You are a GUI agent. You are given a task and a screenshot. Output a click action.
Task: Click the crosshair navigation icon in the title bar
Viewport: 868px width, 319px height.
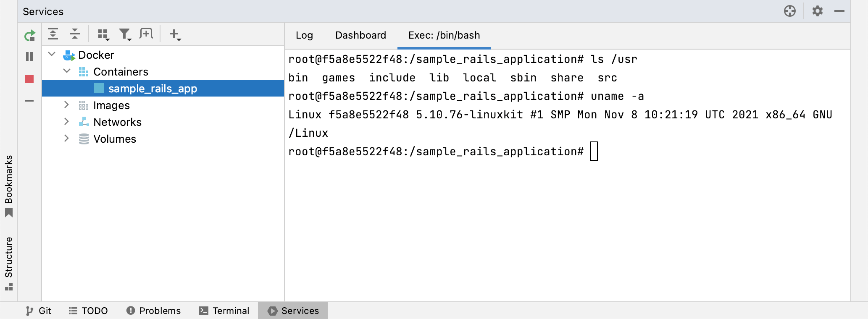pos(789,11)
